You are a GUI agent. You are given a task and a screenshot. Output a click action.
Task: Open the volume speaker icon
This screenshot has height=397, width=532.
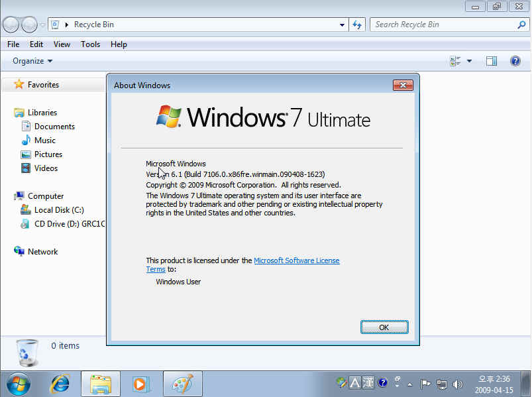[x=458, y=384]
